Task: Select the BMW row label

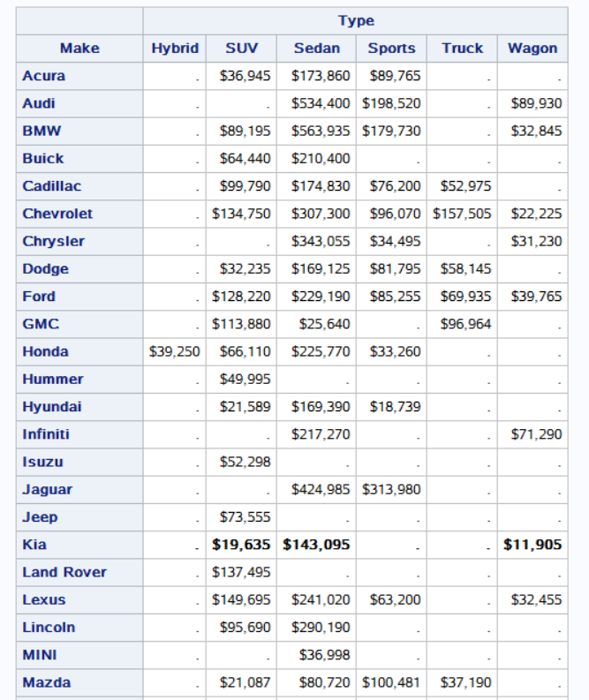Action: click(x=40, y=131)
